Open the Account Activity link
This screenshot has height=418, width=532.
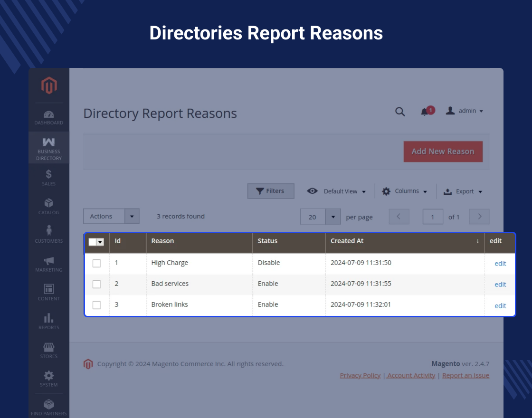tap(411, 375)
